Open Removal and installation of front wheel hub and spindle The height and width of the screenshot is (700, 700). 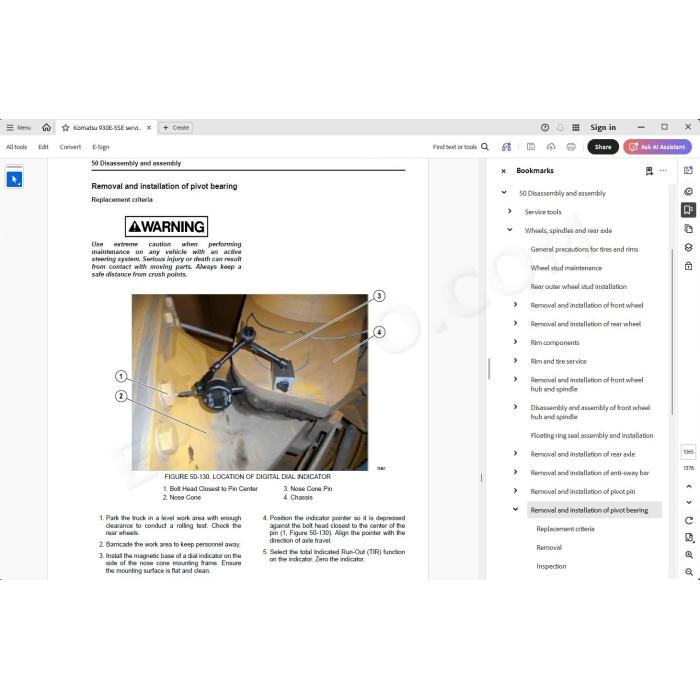(x=587, y=384)
